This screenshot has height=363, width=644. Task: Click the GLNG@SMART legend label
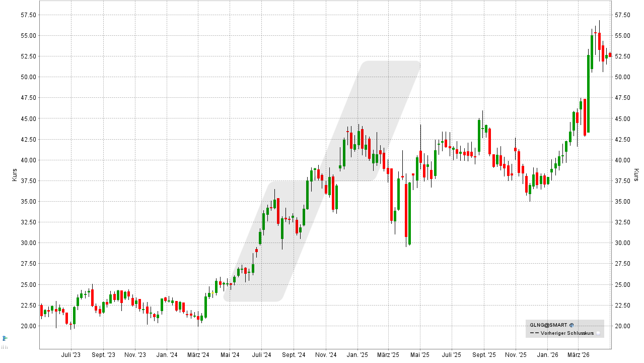click(549, 325)
